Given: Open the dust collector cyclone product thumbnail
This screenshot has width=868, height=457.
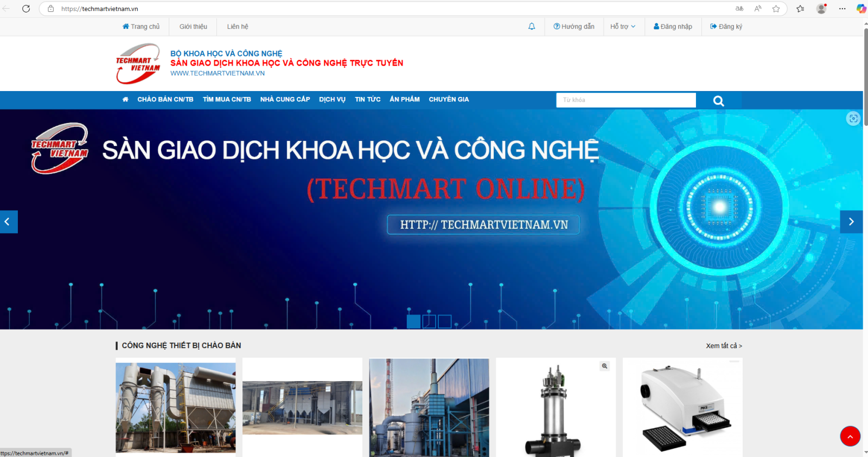Looking at the screenshot, I should (176, 408).
